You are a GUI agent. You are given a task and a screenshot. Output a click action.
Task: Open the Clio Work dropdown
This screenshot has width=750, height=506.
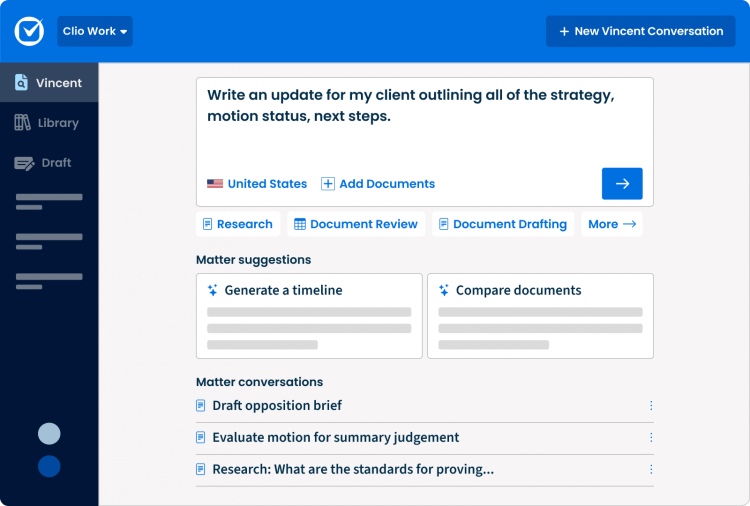95,31
